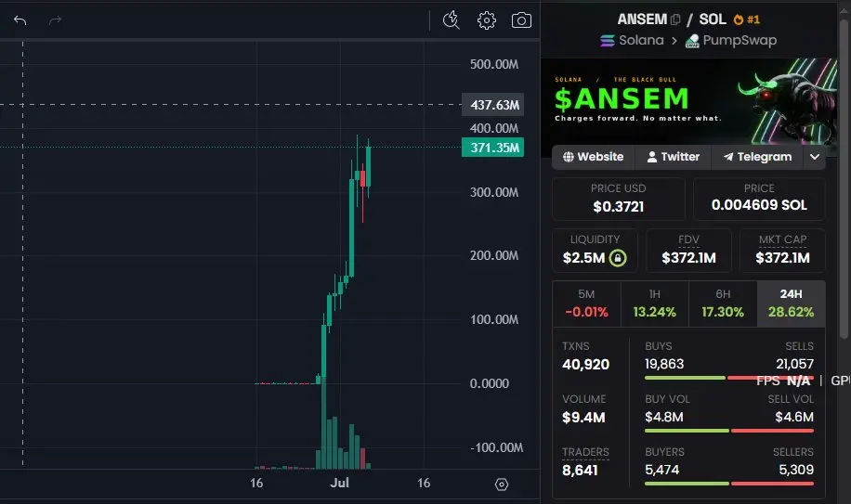Copy the ANSEM token address icon
Viewport: 851px width, 504px height.
coord(675,19)
